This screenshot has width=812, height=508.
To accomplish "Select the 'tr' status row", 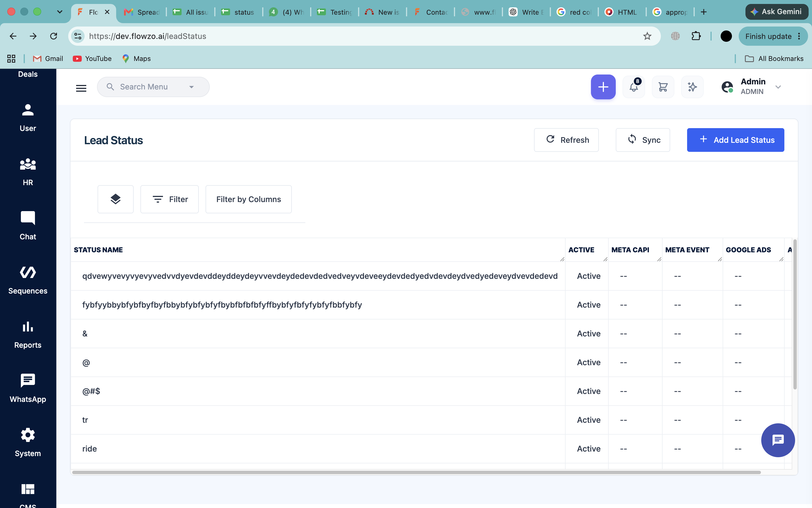I will [x=431, y=420].
